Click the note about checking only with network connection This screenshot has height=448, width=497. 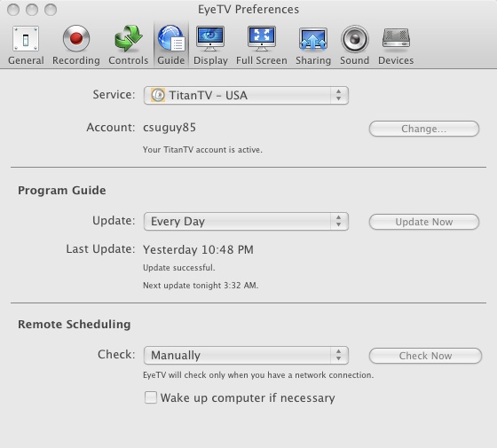pos(258,375)
